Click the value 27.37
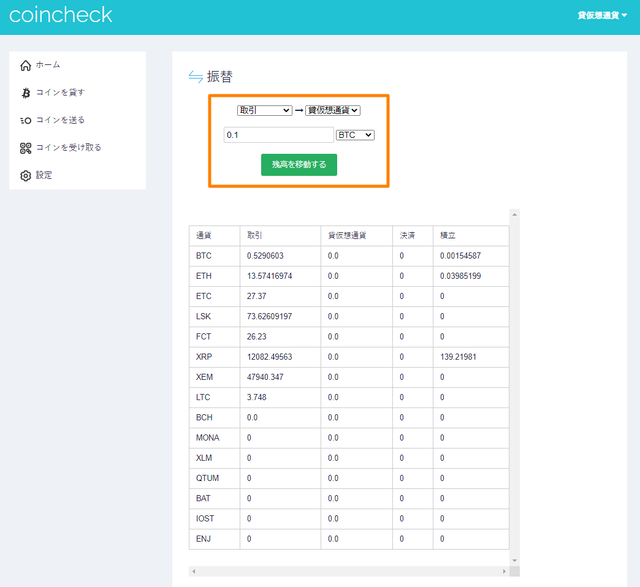 256,296
